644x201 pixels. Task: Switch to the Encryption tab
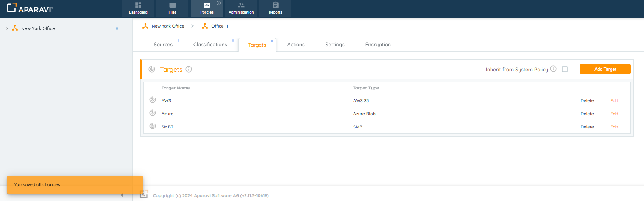click(x=378, y=45)
